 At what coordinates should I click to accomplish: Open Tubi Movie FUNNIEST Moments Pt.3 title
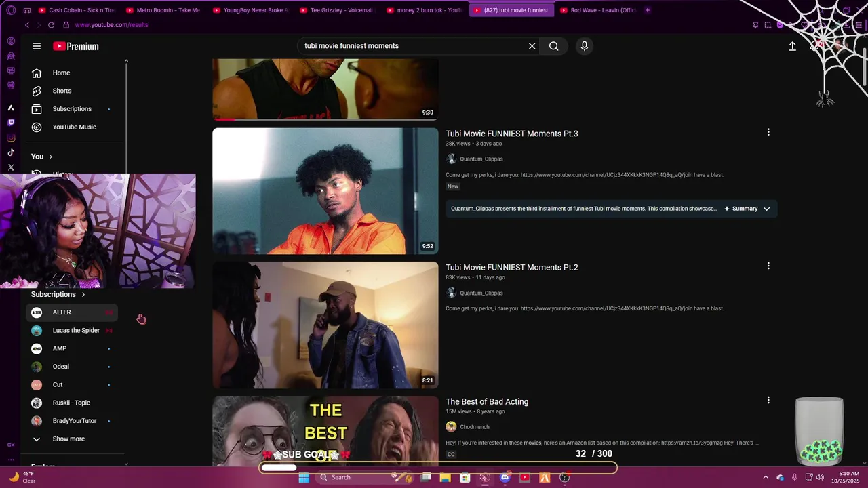click(512, 134)
